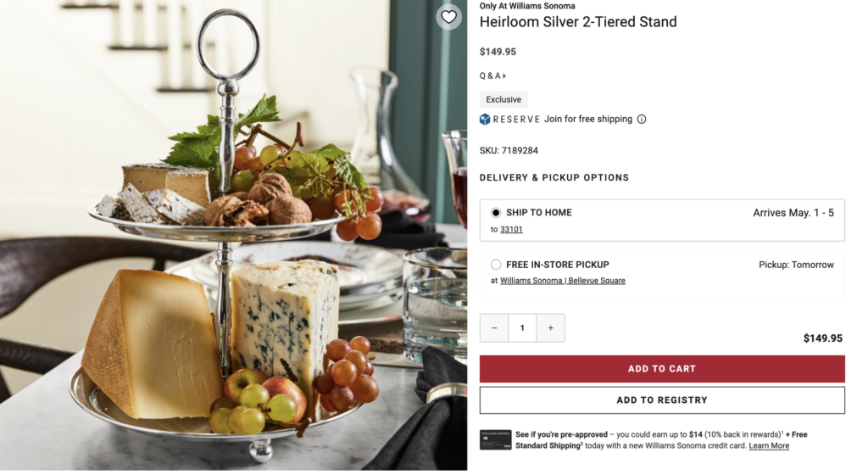Click the Arrives May. 1 - 5 text
Screen dimensions: 868x475
coord(793,213)
